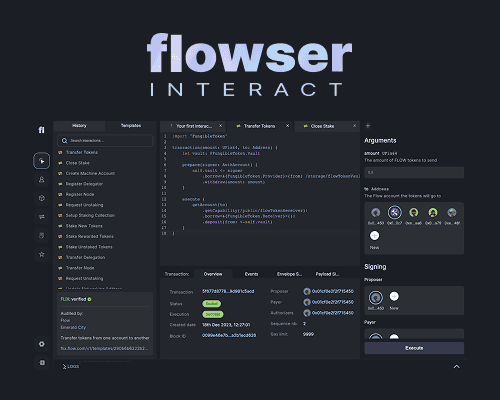The height and width of the screenshot is (400, 500).
Task: Open the Transactions section via the arrows icon
Action: coord(41,217)
